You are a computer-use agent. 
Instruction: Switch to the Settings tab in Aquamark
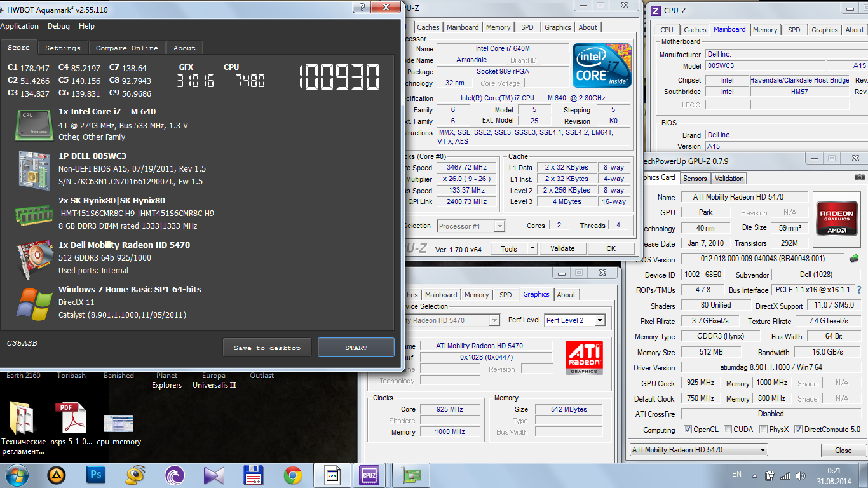(63, 48)
